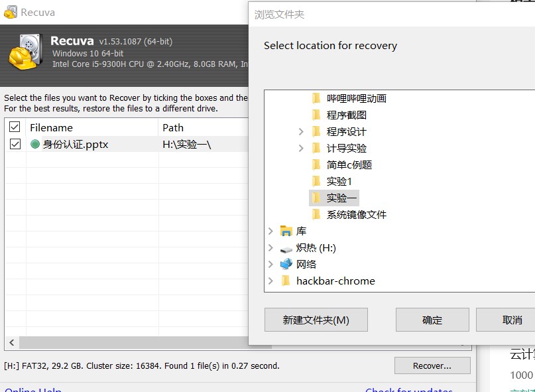Viewport: 535px width, 392px height.
Task: Select the 简单c例题 folder label
Action: [349, 165]
